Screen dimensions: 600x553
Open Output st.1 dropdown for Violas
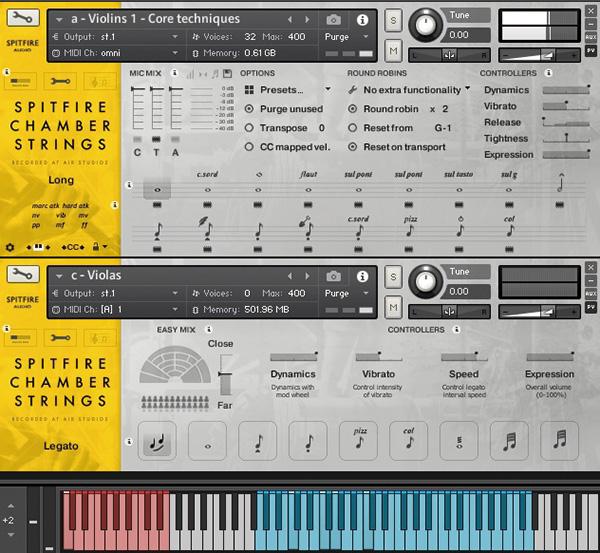[x=115, y=293]
